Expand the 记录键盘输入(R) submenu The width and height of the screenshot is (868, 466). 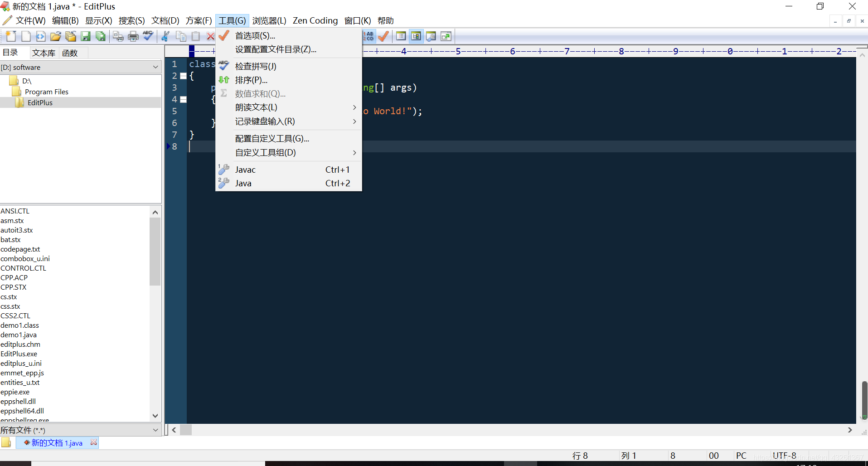[354, 121]
